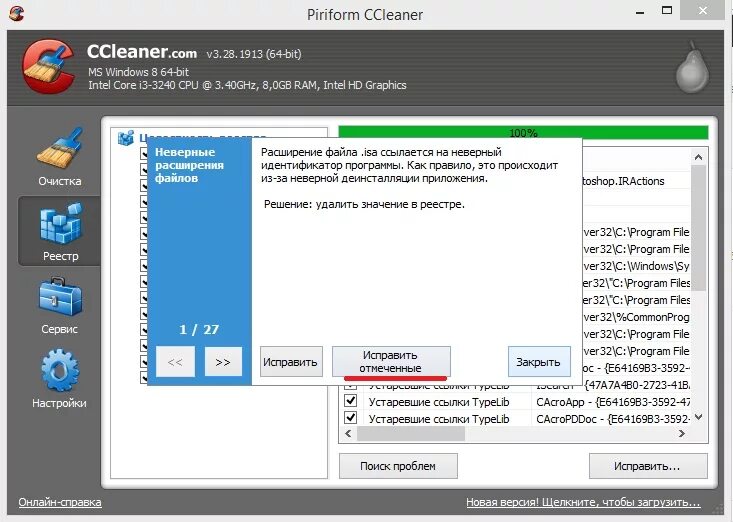Viewport: 733px width, 522px height.
Task: Click the horizontal scrollbar thumb
Action: click(x=411, y=434)
